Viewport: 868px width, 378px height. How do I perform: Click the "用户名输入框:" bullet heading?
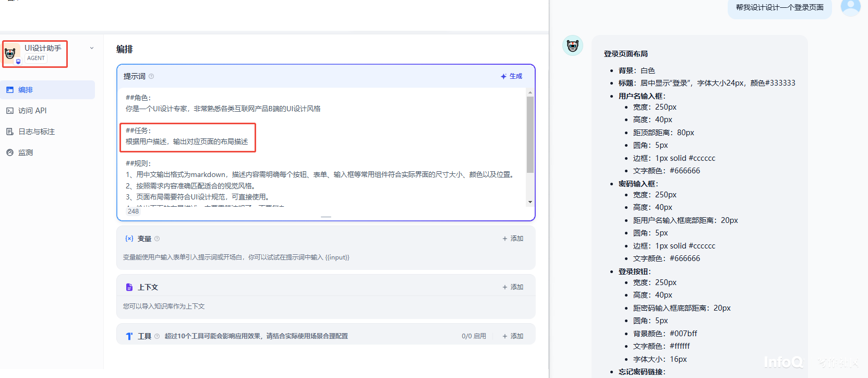click(x=642, y=96)
